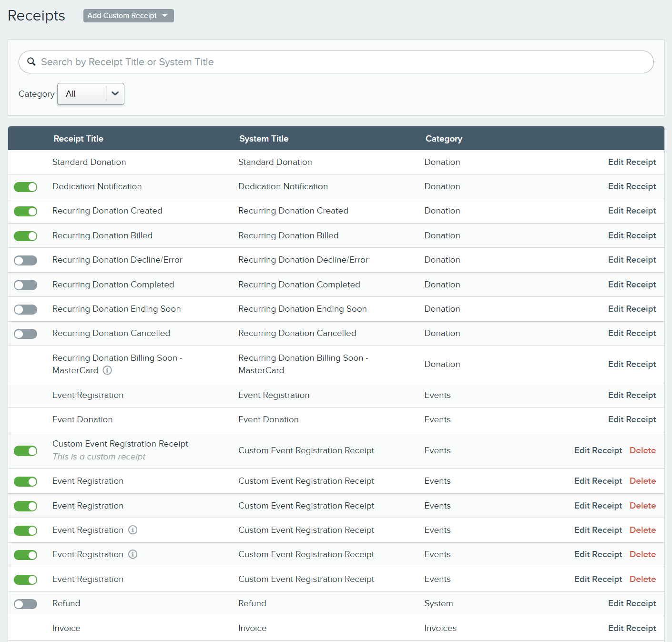Image resolution: width=672 pixels, height=642 pixels.
Task: Toggle the custom receipt row labeled 'This is a custom receipt'
Action: coord(26,451)
